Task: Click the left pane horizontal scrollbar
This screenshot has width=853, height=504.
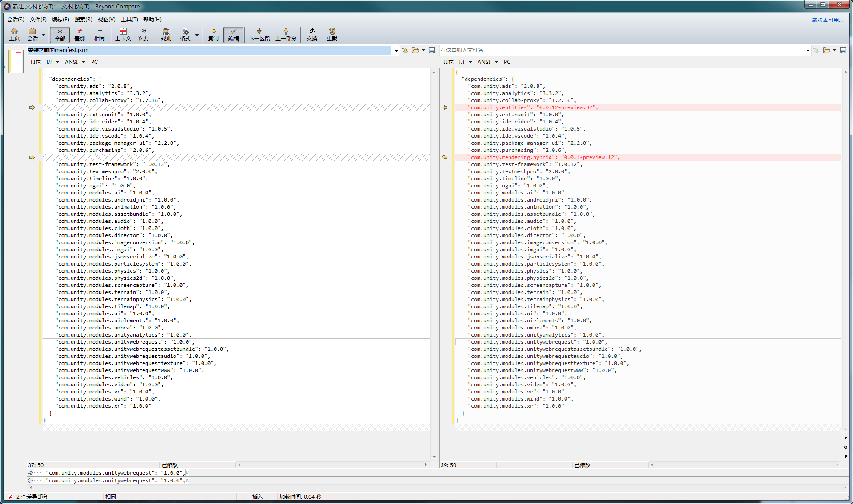Action: click(332, 465)
